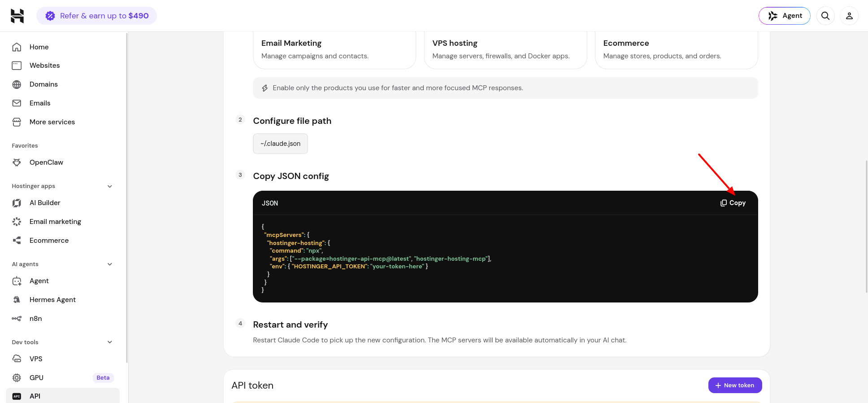868x403 pixels.
Task: Click the n8n icon
Action: click(17, 319)
